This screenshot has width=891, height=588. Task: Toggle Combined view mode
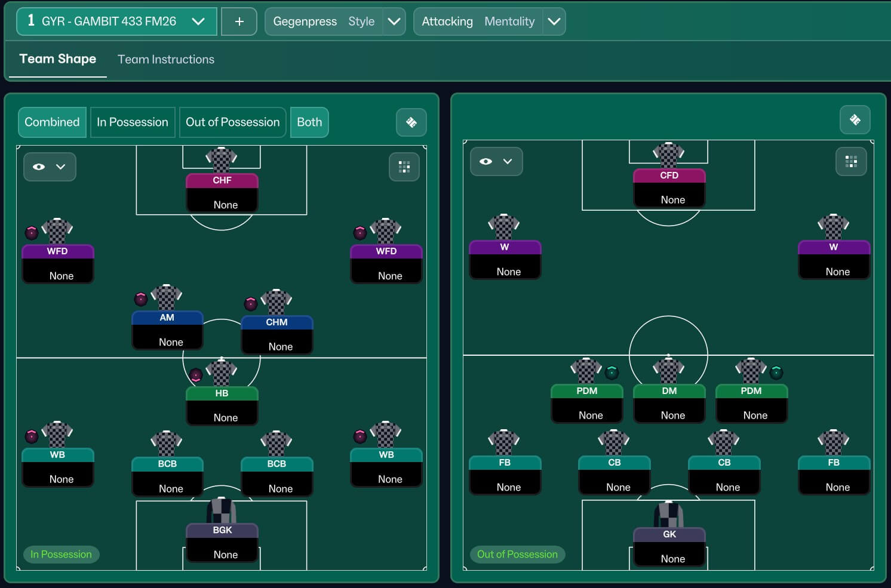[x=52, y=122]
